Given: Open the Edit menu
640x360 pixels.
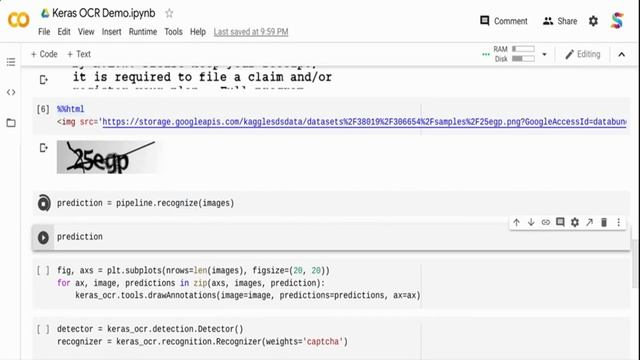Looking at the screenshot, I should click(x=64, y=32).
